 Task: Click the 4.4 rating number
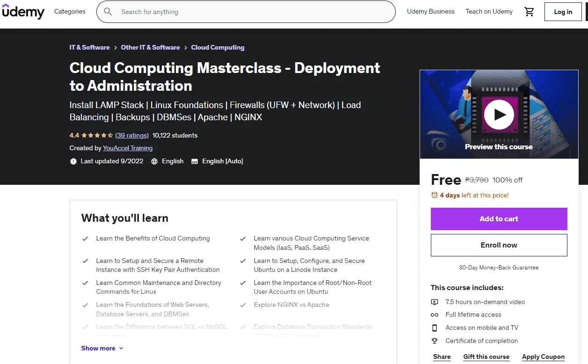coord(74,135)
